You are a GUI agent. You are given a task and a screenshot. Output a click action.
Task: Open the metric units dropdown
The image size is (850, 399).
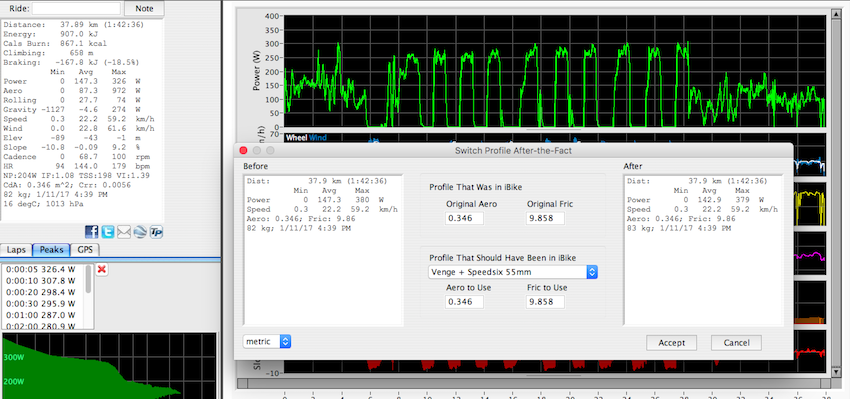click(x=267, y=342)
